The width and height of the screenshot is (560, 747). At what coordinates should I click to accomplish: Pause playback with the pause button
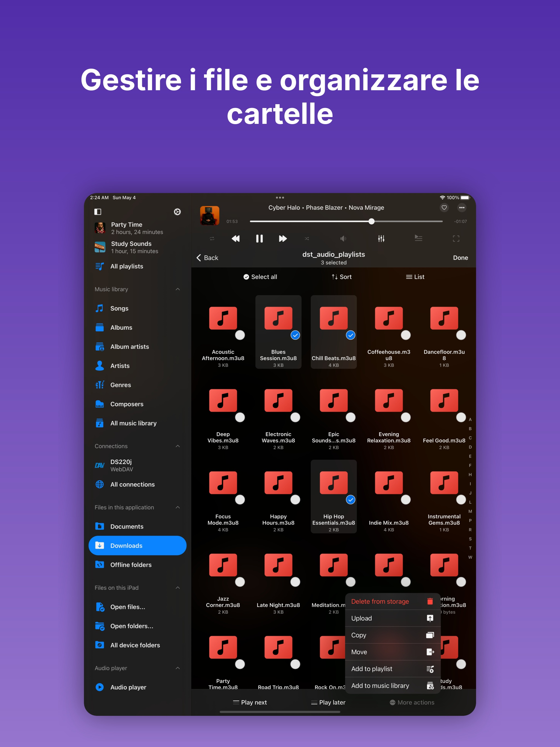pyautogui.click(x=259, y=239)
